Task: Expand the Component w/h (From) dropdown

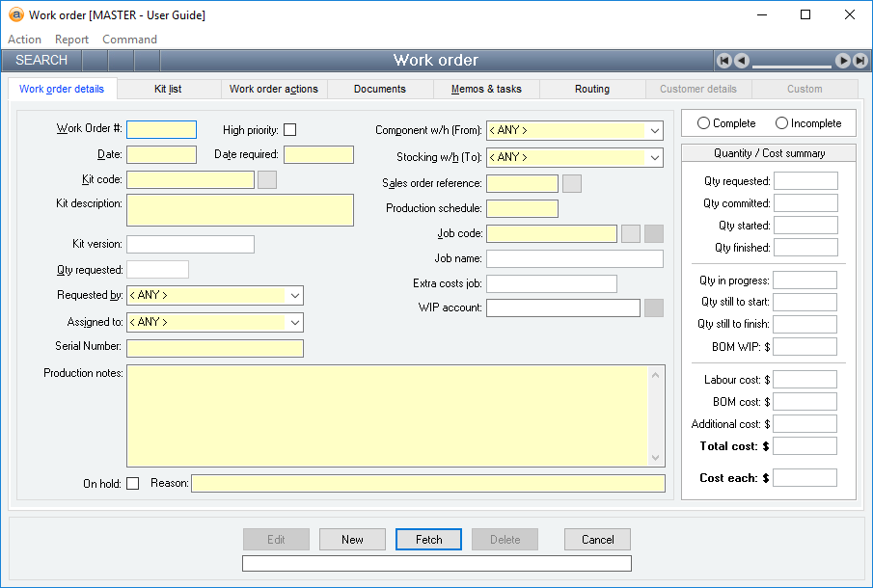Action: (654, 130)
